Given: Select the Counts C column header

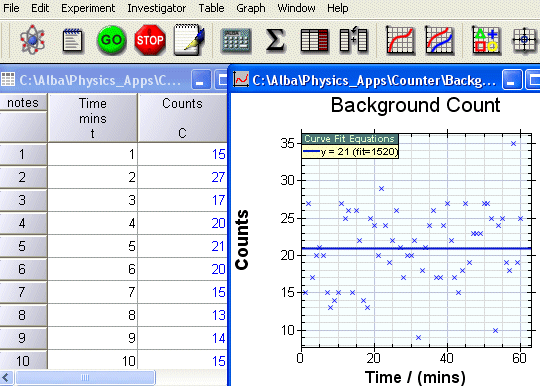Looking at the screenshot, I should pyautogui.click(x=183, y=118).
